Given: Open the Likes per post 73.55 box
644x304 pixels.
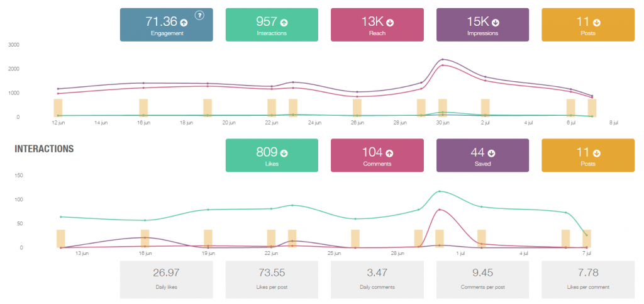Looking at the screenshot, I should 272,279.
